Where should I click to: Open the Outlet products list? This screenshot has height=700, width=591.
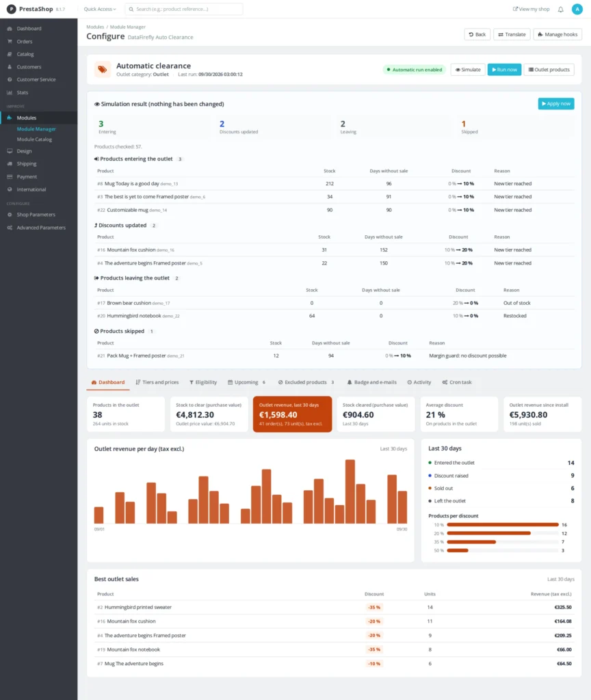click(x=549, y=70)
